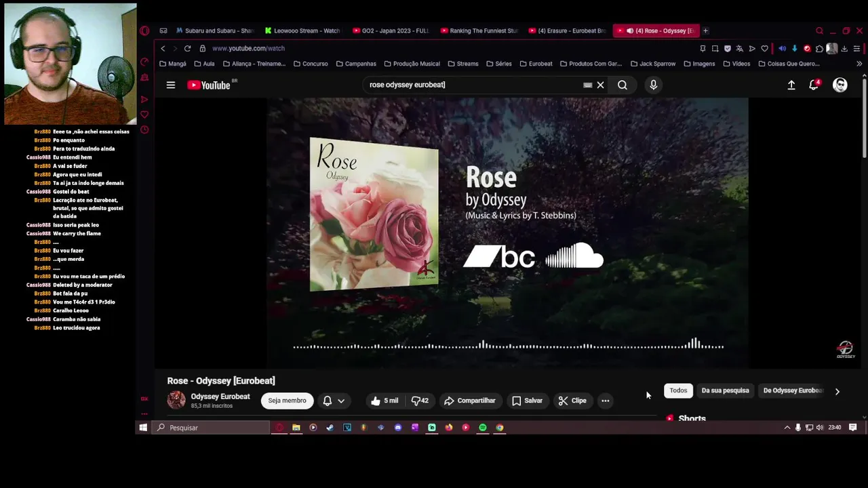Switch to Erasure - Eurobeat tab
This screenshot has height=488, width=868.
568,30
